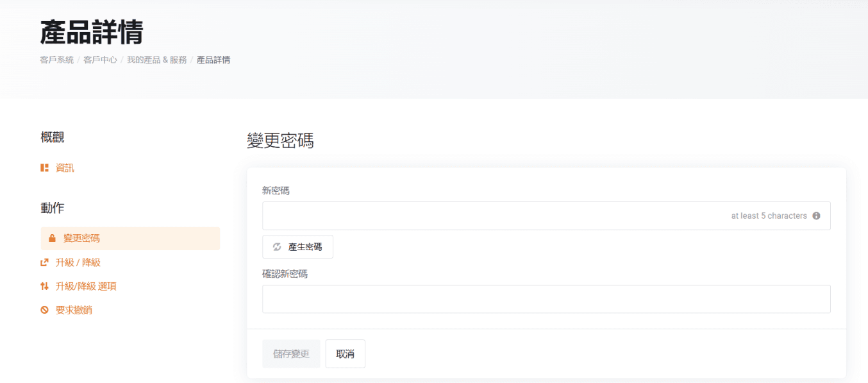Click the 取消 button

click(x=345, y=354)
